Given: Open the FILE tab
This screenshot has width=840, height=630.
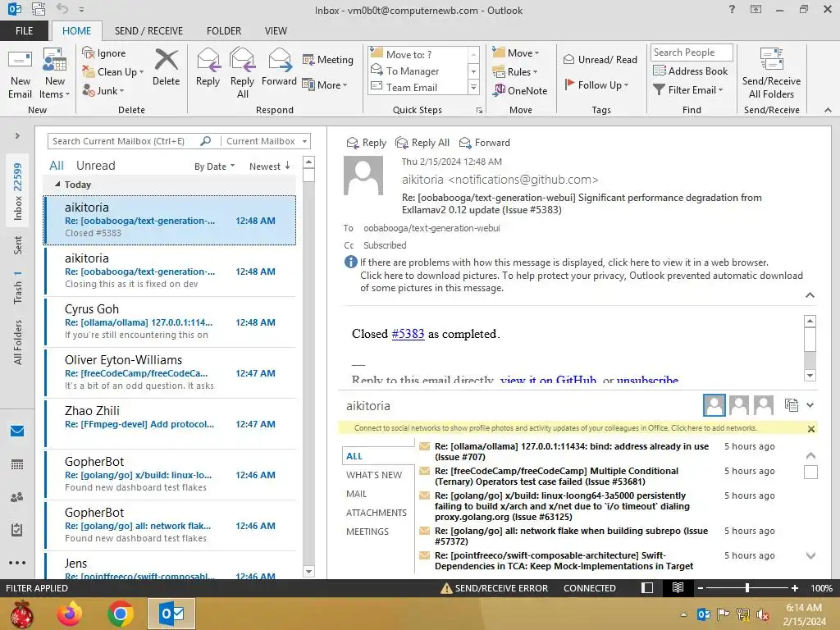Looking at the screenshot, I should tap(24, 31).
